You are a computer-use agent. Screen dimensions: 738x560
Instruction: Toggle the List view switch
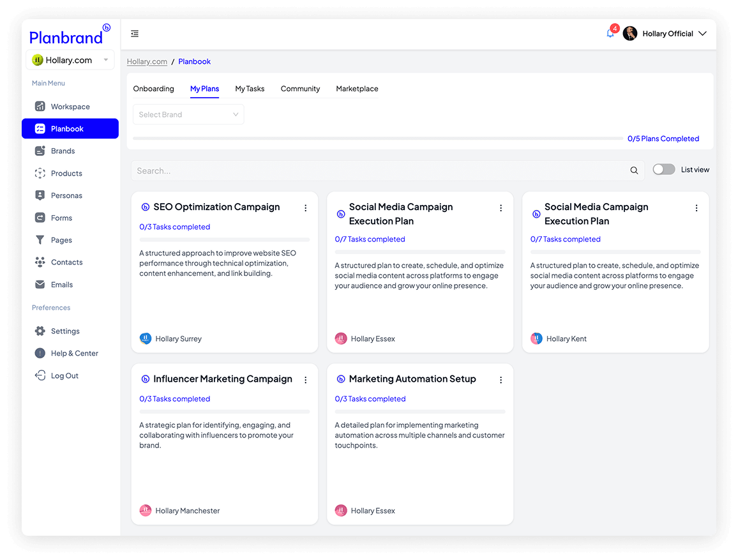click(663, 169)
